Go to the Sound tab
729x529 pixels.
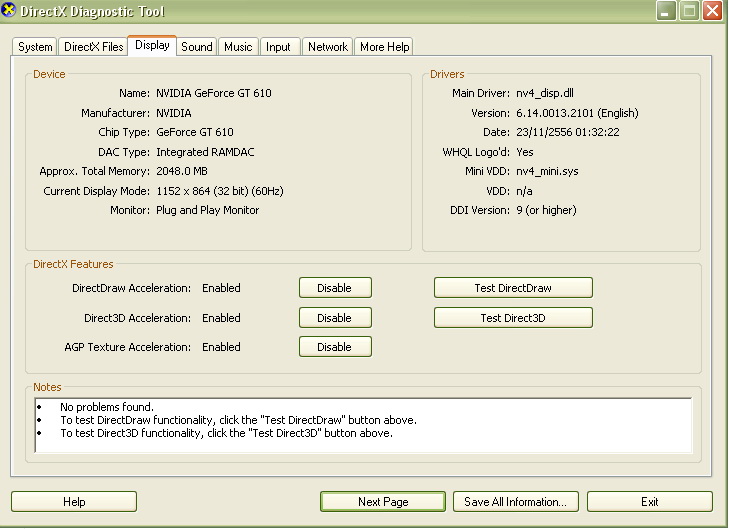pos(197,47)
